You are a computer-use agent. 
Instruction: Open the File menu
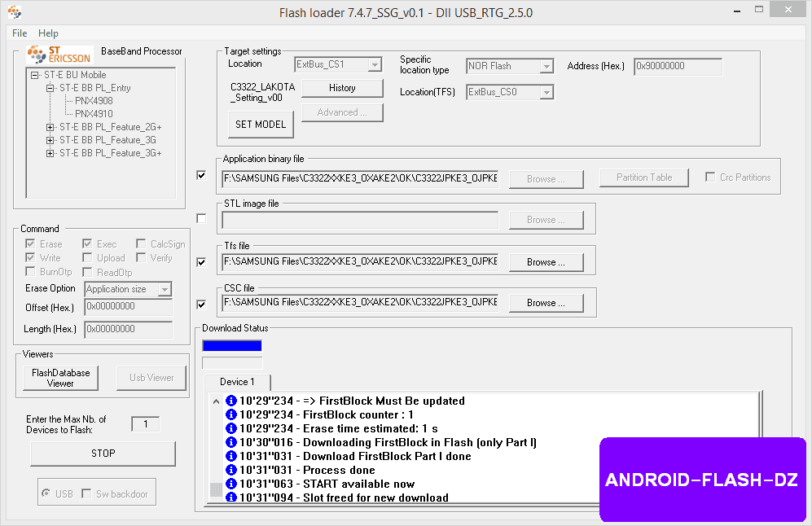pos(19,33)
